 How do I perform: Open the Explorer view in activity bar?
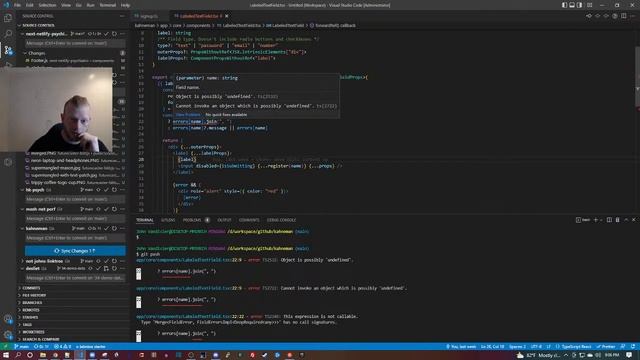point(8,18)
